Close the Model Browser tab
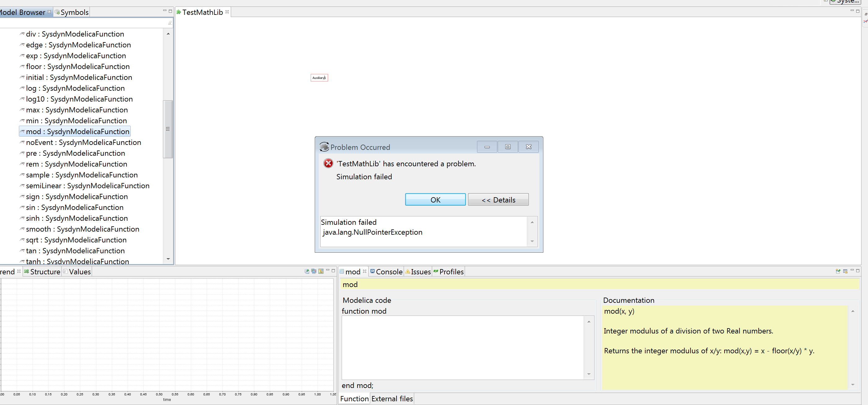 tap(50, 11)
